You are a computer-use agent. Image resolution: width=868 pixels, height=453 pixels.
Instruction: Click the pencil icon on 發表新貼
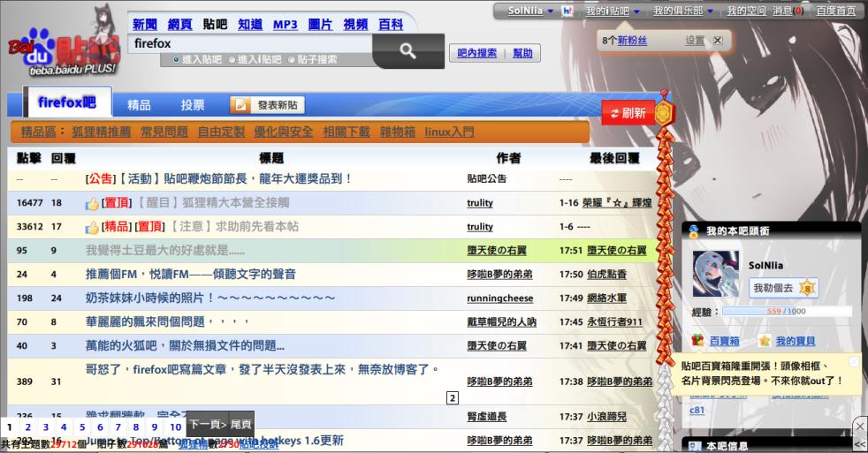tap(240, 104)
